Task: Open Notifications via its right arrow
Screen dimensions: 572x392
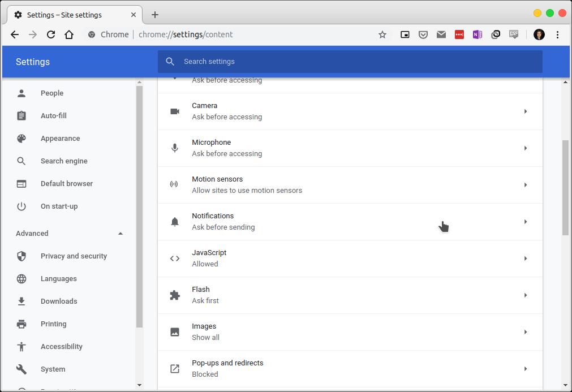Action: 525,222
